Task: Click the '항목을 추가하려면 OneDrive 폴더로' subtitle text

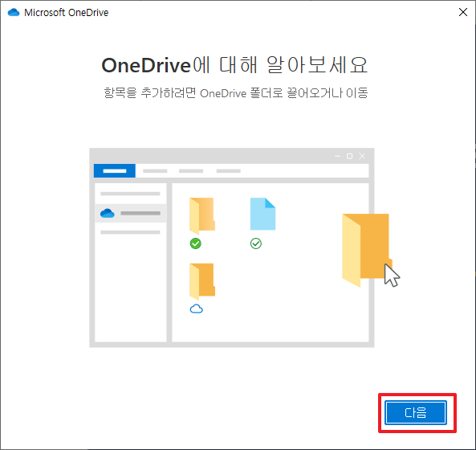Action: 193,92
